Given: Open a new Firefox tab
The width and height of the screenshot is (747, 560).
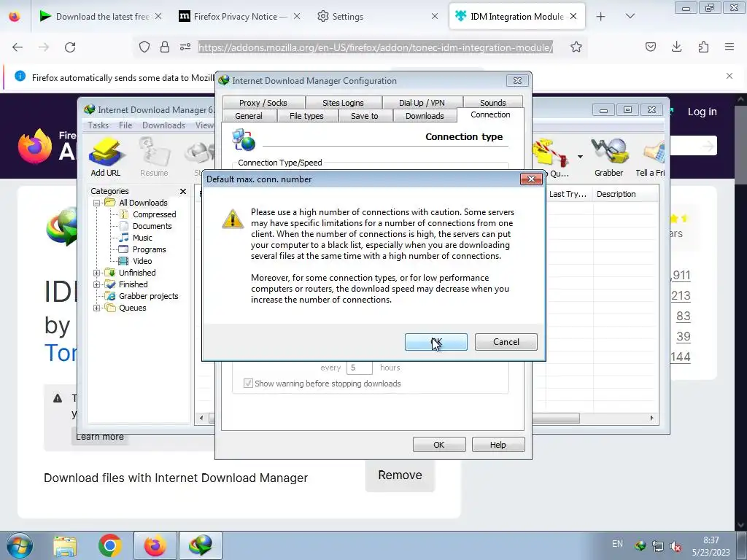Looking at the screenshot, I should (601, 17).
